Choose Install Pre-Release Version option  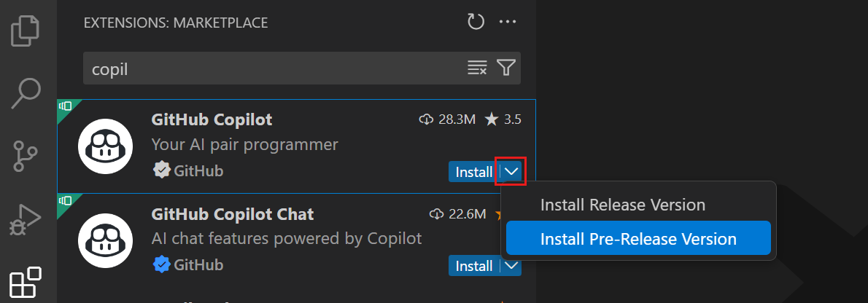coord(638,238)
